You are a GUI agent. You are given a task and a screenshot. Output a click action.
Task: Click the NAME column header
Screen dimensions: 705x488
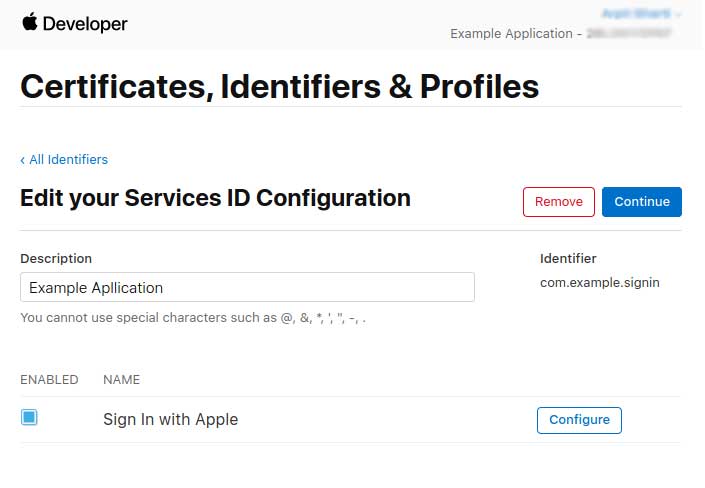pos(121,380)
